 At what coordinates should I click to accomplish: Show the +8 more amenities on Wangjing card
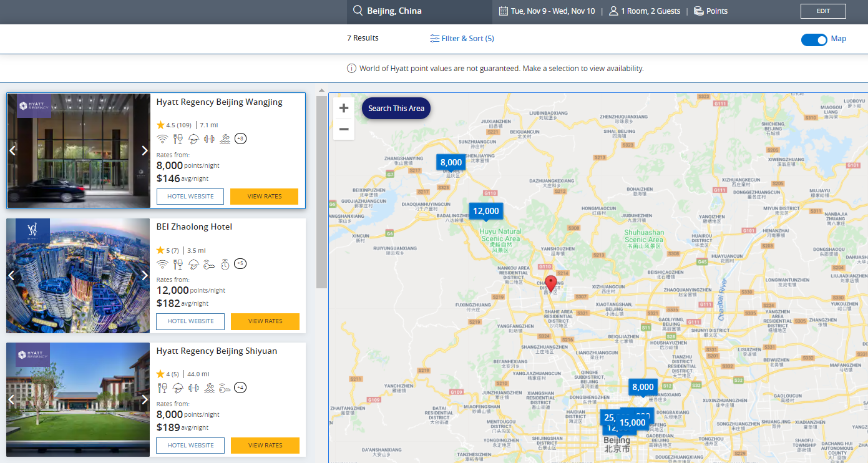(240, 139)
